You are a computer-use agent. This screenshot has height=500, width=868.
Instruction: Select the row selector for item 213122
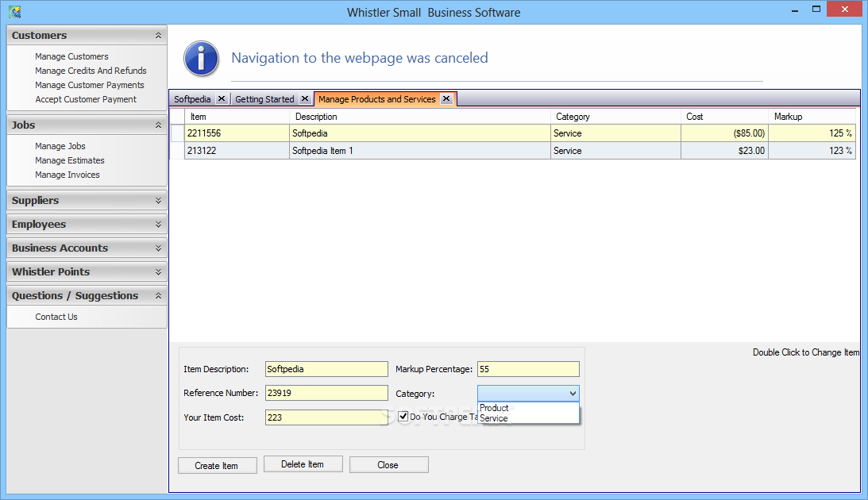(177, 151)
